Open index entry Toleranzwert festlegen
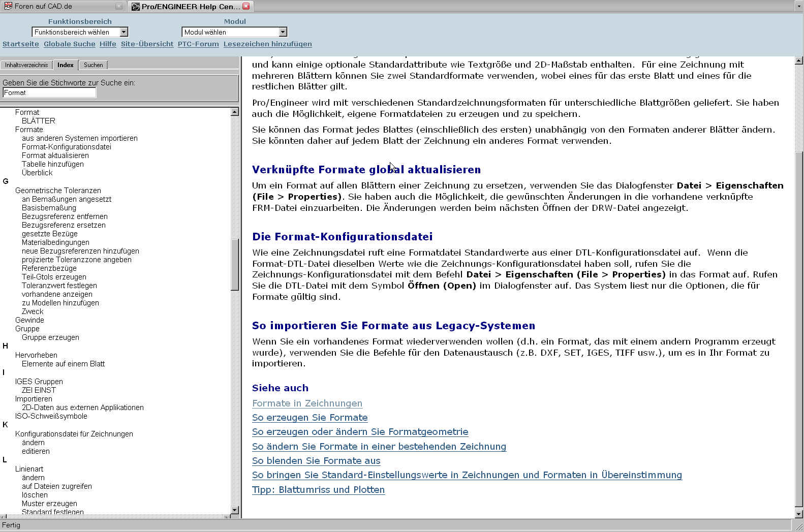The height and width of the screenshot is (532, 804). [x=59, y=286]
